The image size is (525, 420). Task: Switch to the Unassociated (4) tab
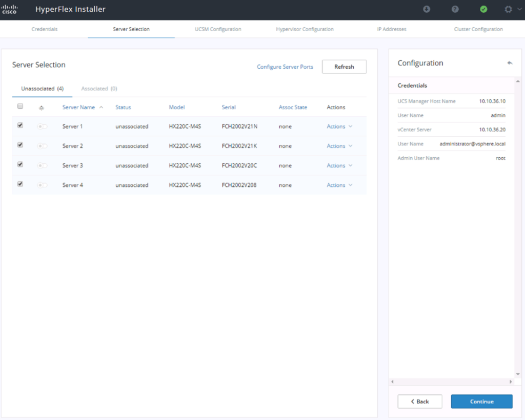42,89
